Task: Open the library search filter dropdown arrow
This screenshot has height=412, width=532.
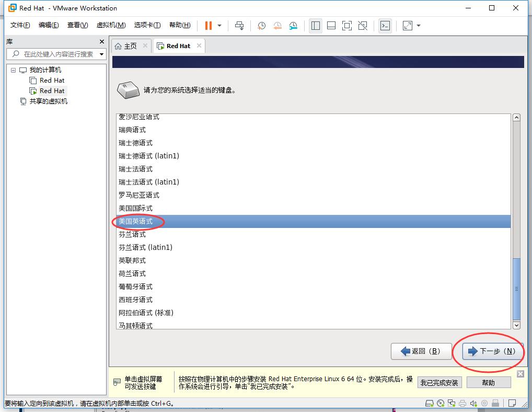Action: [101, 54]
